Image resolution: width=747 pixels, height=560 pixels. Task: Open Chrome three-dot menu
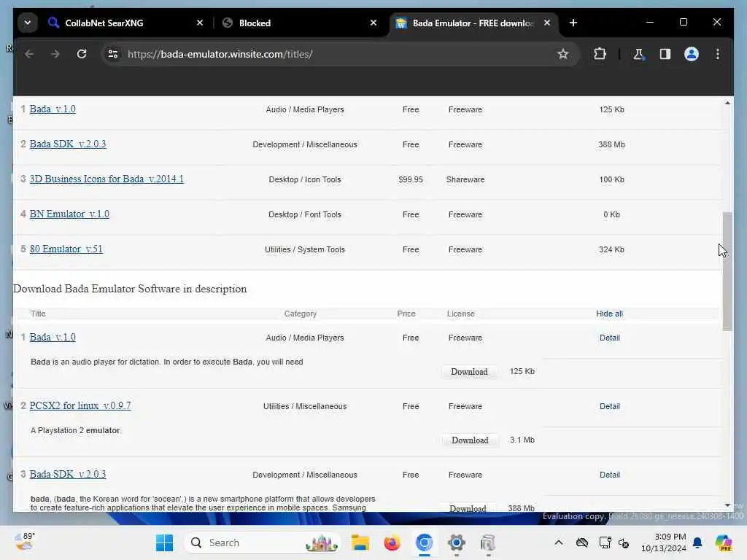(718, 54)
